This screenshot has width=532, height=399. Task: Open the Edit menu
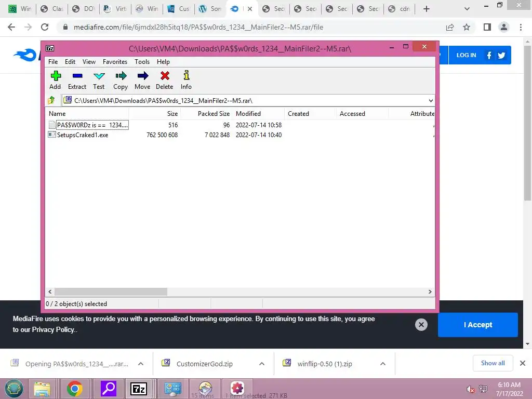70,62
